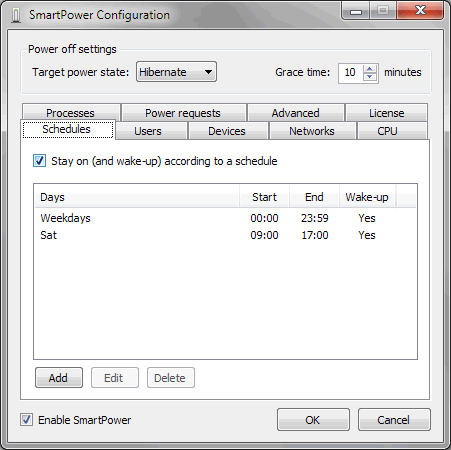Switch to the Processes tab
451x450 pixels.
coord(71,113)
